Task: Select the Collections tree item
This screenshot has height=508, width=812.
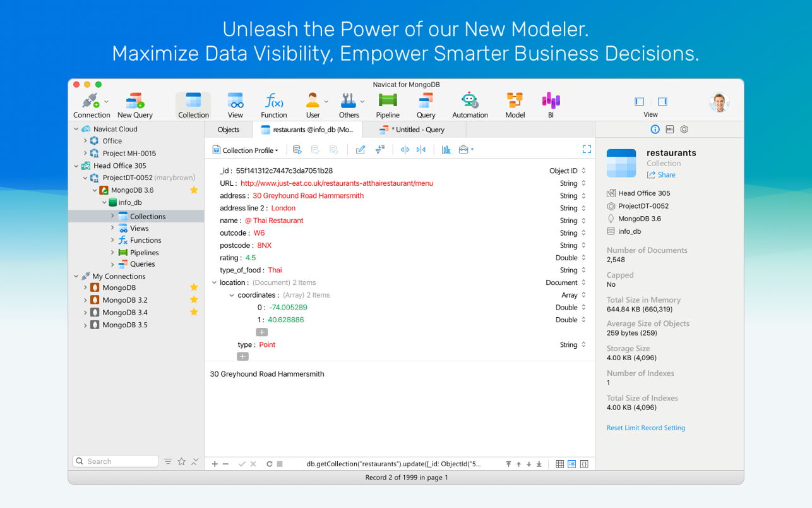Action: 136,216
